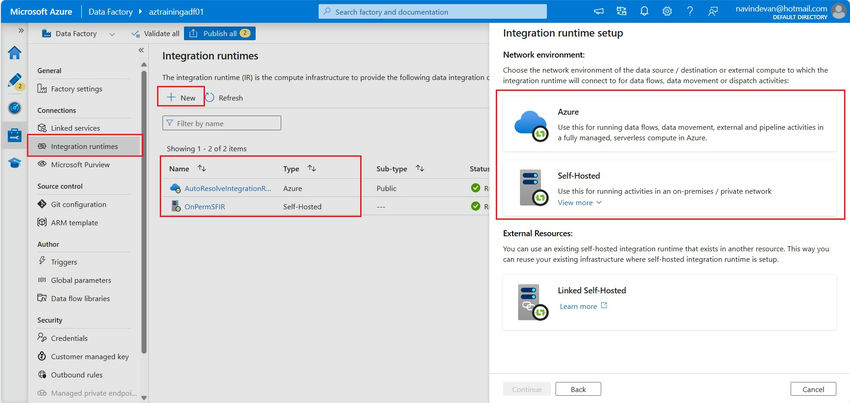Expand the left navigation rail chevrons

pos(21,30)
